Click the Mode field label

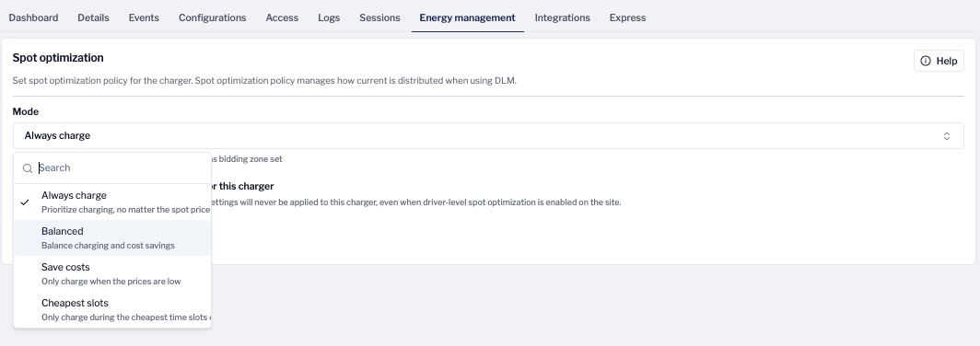point(26,111)
